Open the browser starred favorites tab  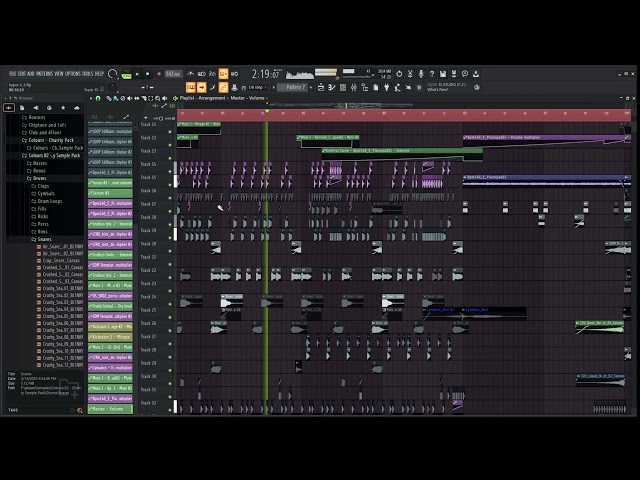click(63, 108)
